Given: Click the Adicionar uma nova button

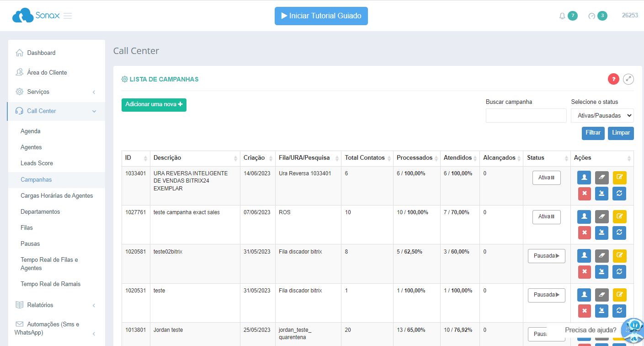Looking at the screenshot, I should click(154, 105).
